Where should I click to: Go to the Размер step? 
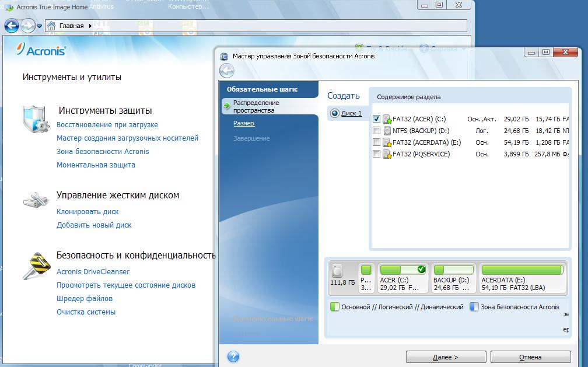[244, 123]
